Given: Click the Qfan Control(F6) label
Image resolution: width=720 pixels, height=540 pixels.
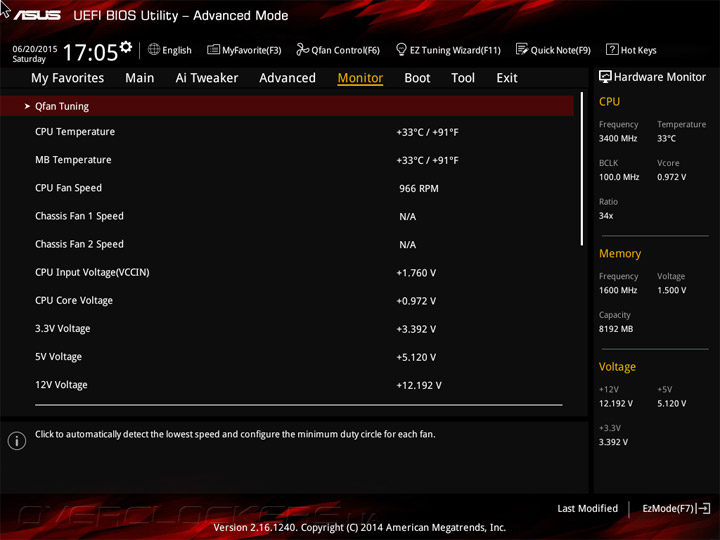Looking at the screenshot, I should pos(345,50).
